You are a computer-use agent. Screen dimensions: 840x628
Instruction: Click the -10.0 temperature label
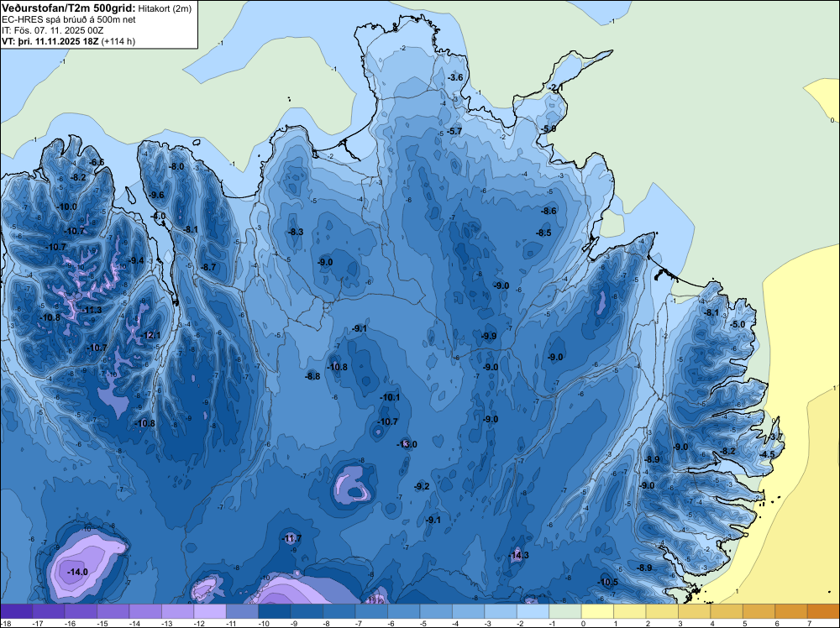click(x=67, y=207)
